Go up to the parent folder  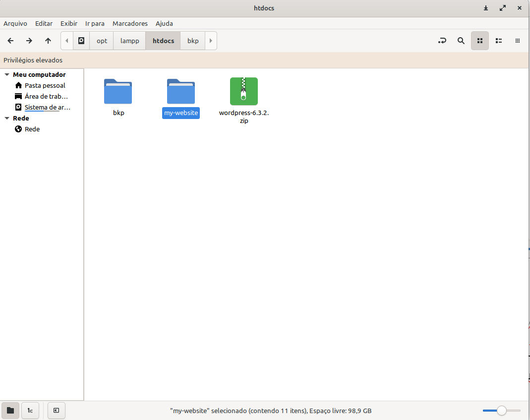48,41
